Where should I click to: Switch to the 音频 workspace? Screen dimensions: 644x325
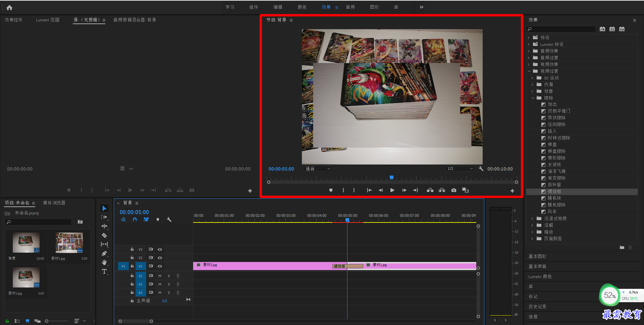pyautogui.click(x=350, y=7)
